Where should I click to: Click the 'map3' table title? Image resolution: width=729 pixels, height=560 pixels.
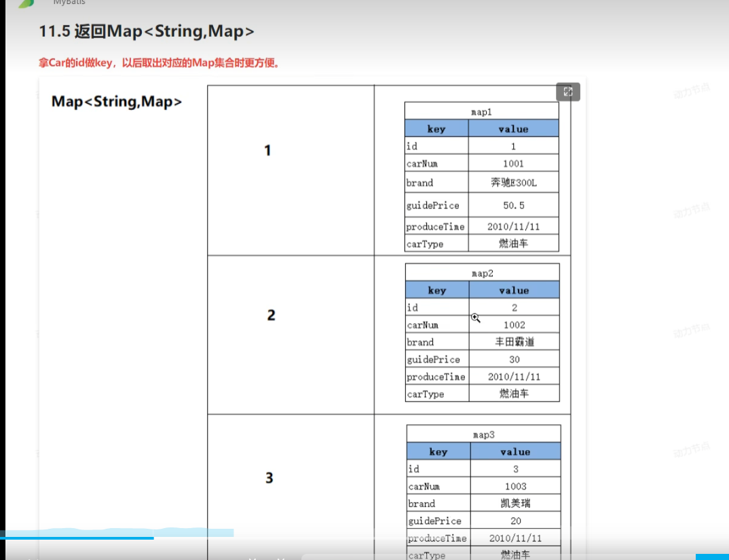point(483,435)
